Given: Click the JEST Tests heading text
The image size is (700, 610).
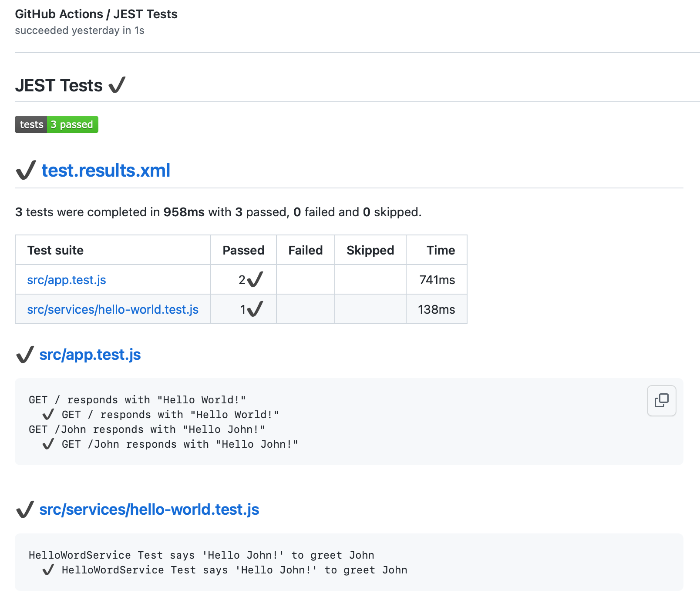Looking at the screenshot, I should pos(59,85).
